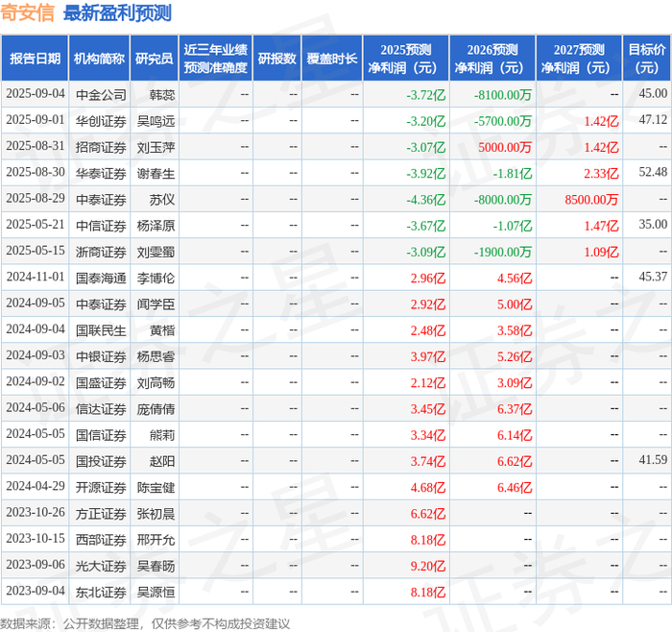Click target price 52.48
The image size is (672, 632).
pyautogui.click(x=653, y=172)
